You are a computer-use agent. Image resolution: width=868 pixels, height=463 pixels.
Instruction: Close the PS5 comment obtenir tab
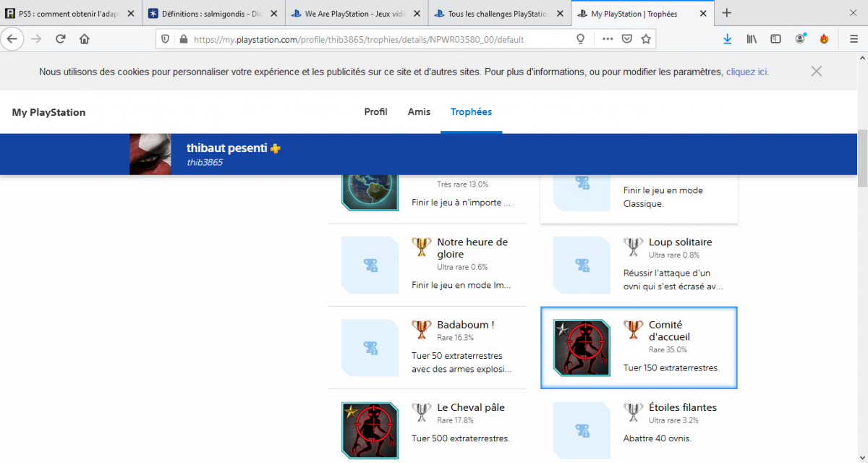[x=129, y=14]
